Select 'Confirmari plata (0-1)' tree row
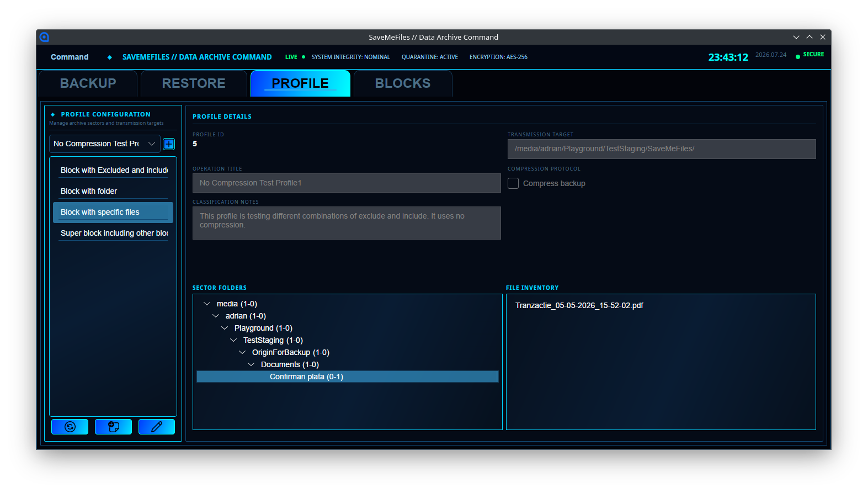 (x=348, y=377)
